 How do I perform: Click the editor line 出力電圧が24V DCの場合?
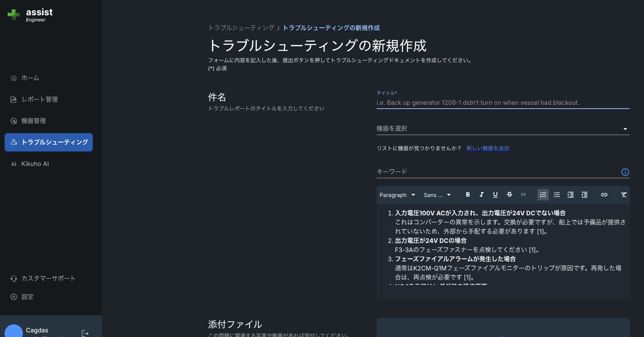tap(431, 241)
